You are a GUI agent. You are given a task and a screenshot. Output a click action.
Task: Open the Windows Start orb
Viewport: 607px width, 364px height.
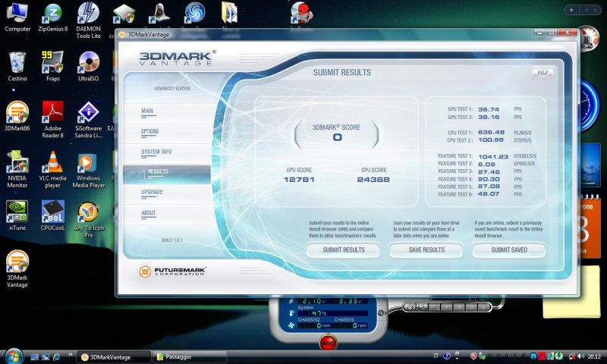pos(14,356)
